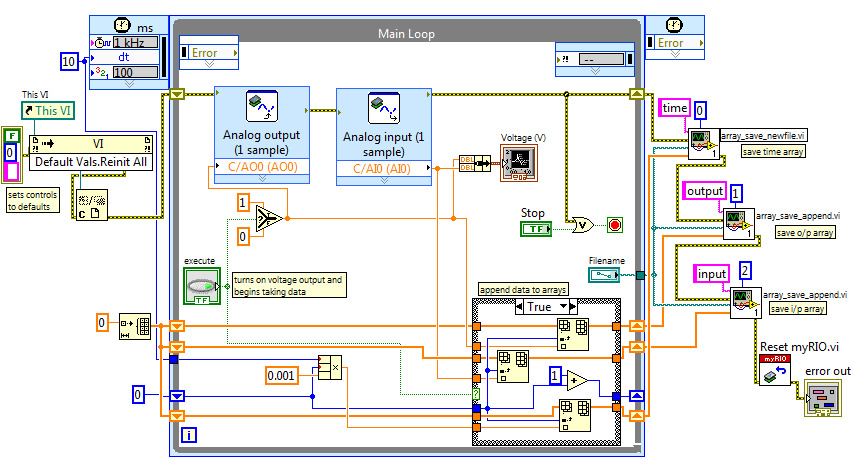Click the Reset myRIO.vi icon

pyautogui.click(x=775, y=369)
